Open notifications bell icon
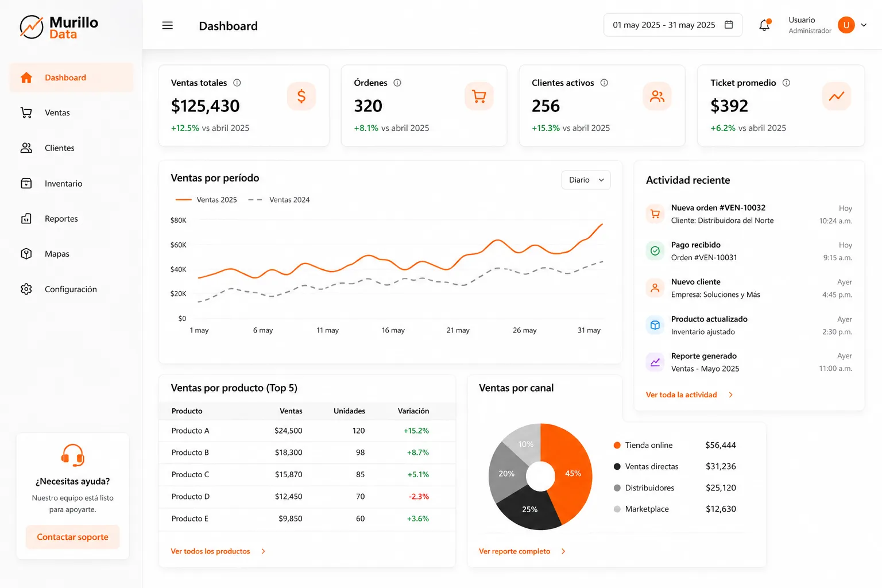882x588 pixels. click(764, 25)
